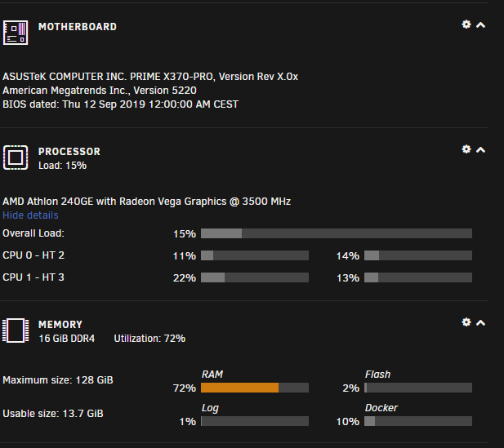Click the MOTHERBOARD section heading
Viewport: 504px width, 448px height.
tap(78, 26)
